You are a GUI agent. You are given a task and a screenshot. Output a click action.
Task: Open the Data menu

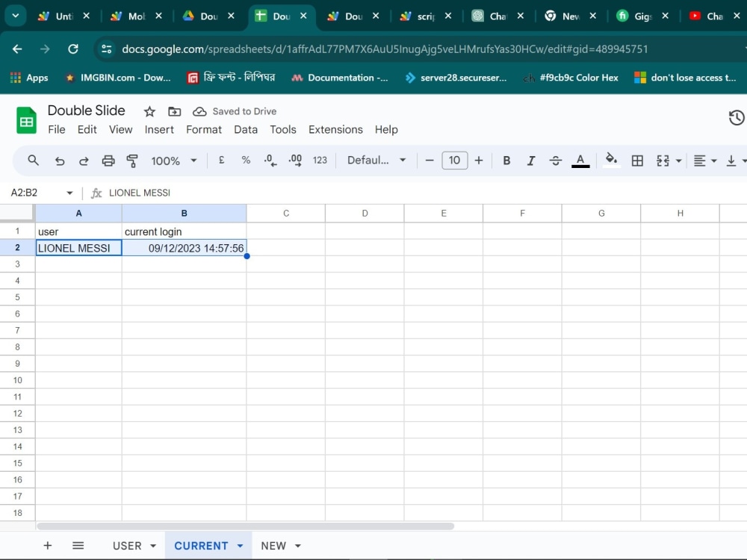click(x=246, y=129)
